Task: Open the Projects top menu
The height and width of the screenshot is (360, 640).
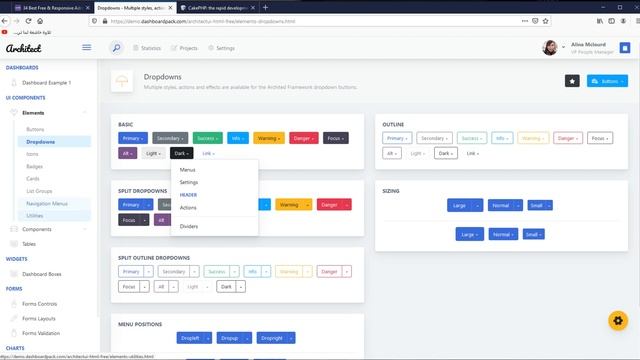Action: [184, 48]
